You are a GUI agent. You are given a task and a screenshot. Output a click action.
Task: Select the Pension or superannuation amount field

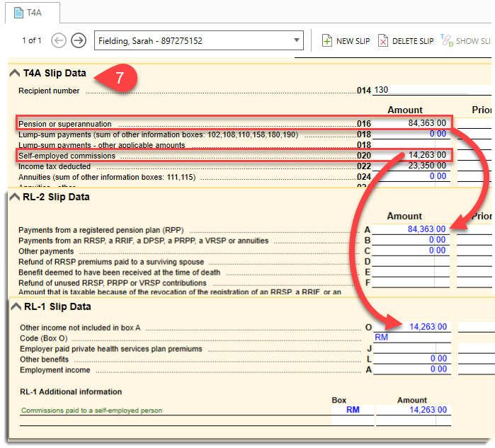click(411, 123)
